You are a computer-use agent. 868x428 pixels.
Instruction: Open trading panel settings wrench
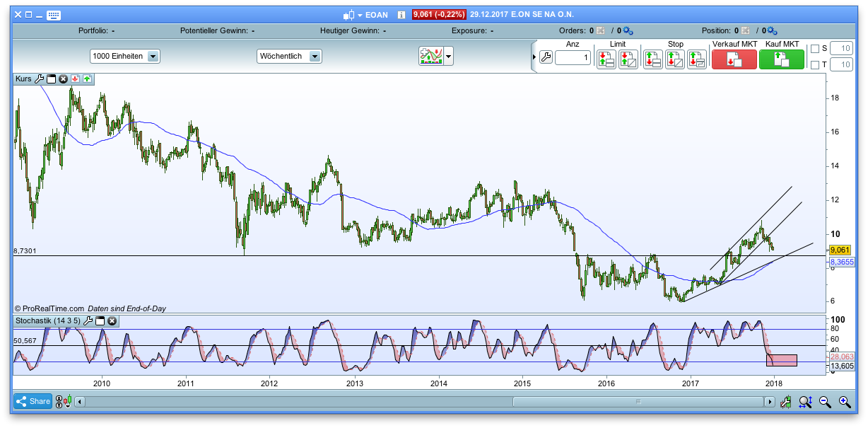click(x=545, y=58)
